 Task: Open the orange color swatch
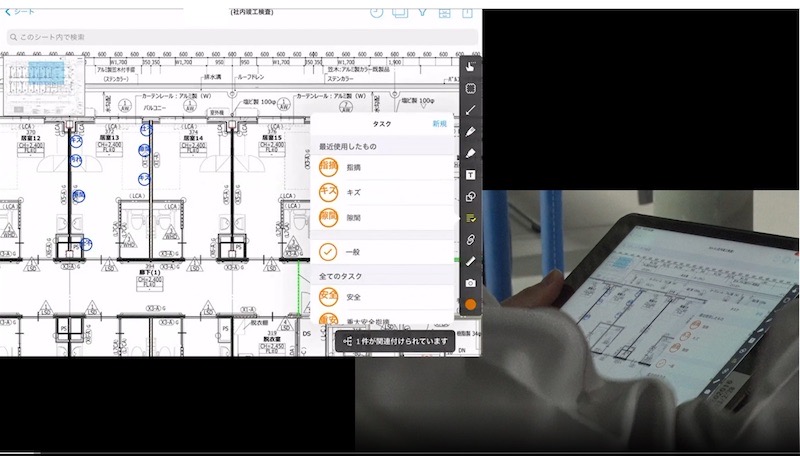click(470, 305)
